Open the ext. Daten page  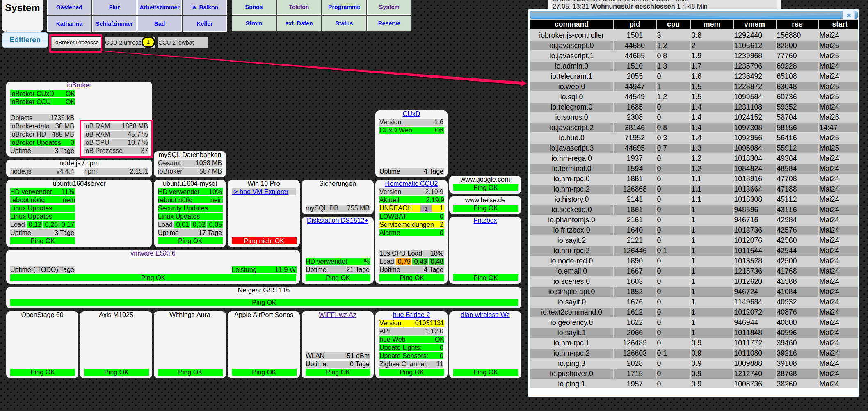point(299,23)
